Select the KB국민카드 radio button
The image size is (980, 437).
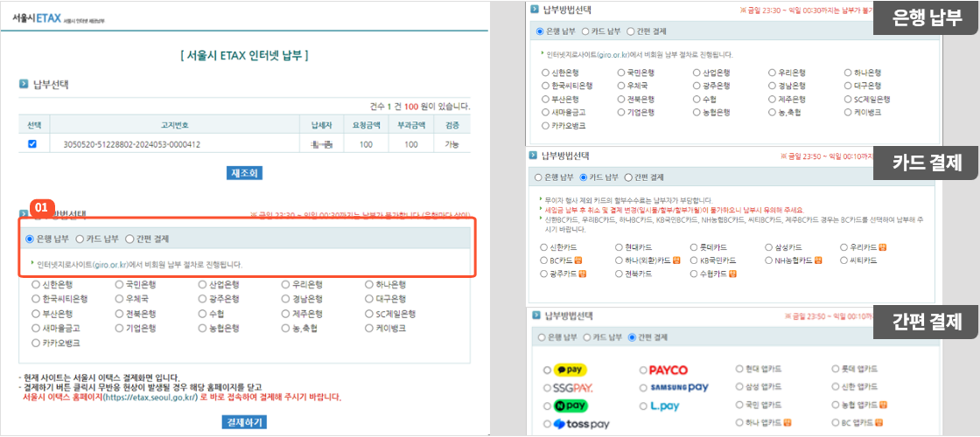pyautogui.click(x=695, y=260)
